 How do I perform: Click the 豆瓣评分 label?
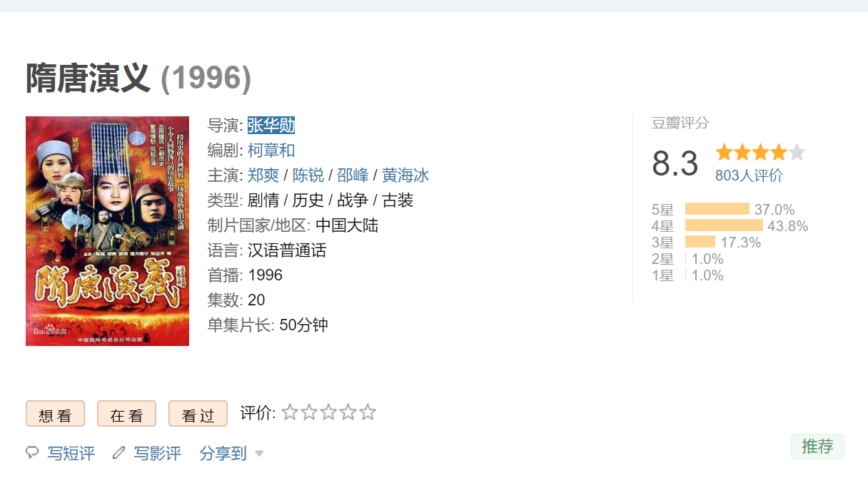680,123
